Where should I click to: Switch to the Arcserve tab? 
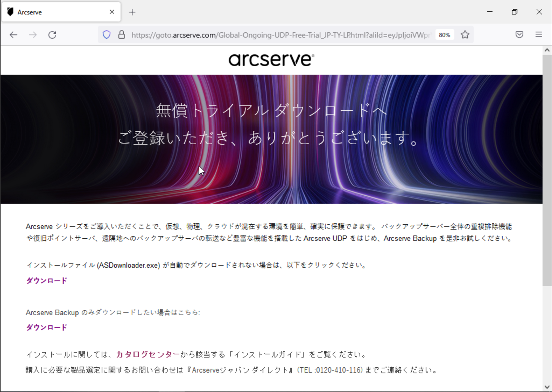54,12
